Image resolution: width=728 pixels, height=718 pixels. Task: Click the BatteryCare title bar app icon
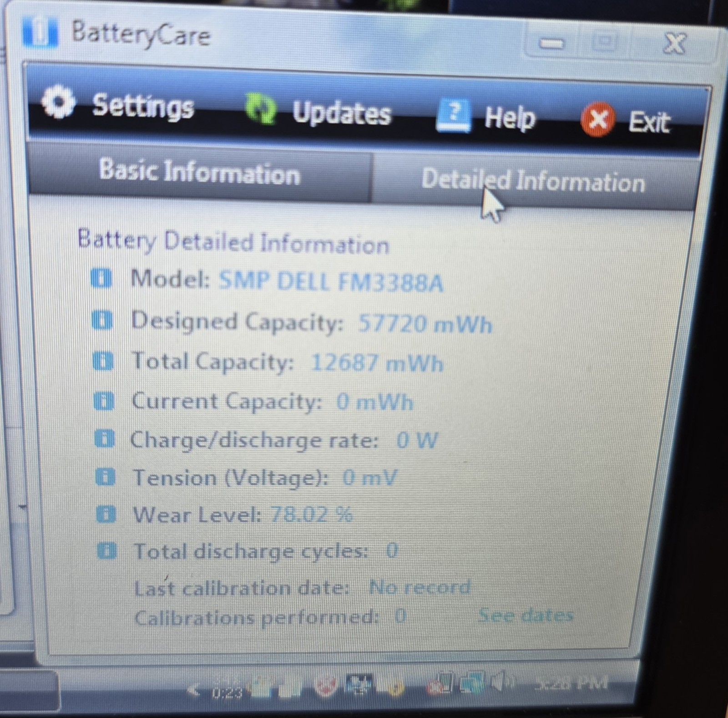(40, 32)
